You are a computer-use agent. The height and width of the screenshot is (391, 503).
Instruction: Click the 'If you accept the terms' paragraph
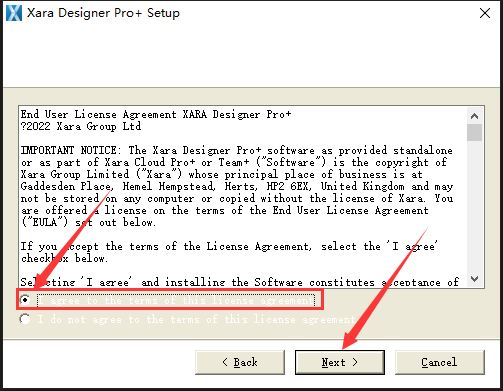coord(229,252)
